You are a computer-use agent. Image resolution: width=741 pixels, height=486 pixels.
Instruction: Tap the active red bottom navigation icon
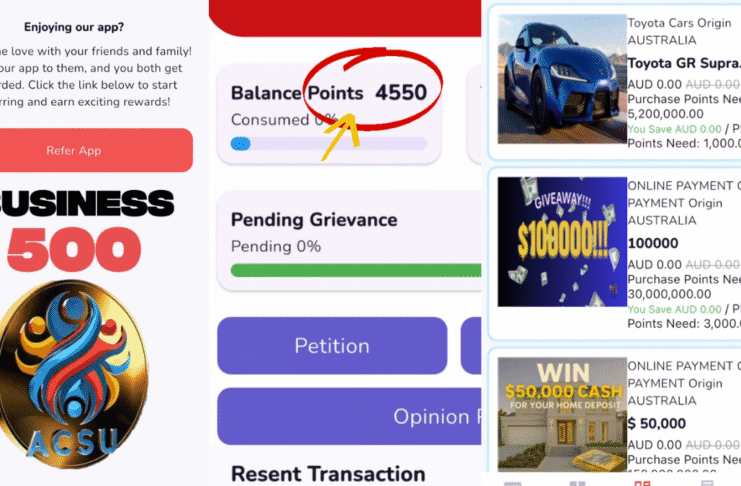pyautogui.click(x=642, y=483)
